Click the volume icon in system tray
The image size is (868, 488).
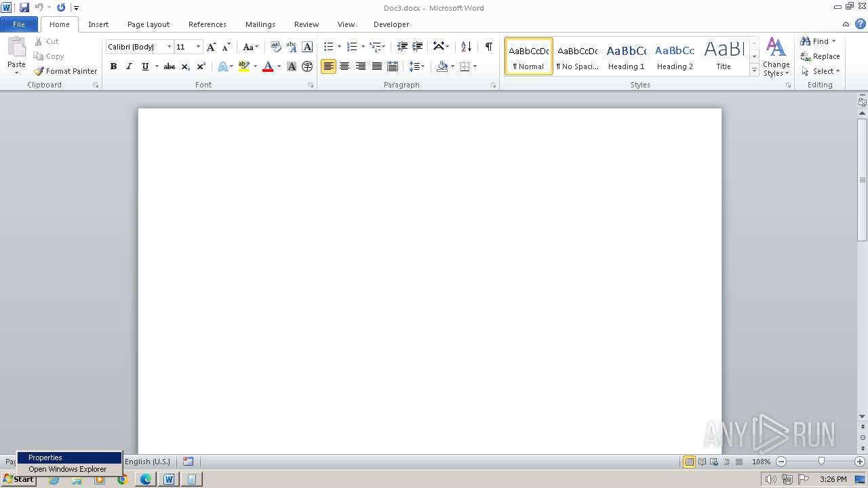tap(770, 480)
